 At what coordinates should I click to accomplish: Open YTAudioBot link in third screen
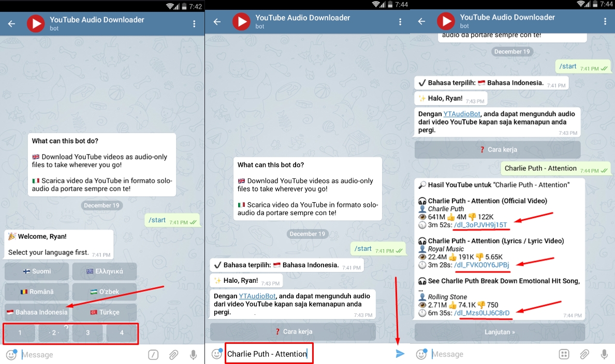tap(462, 114)
